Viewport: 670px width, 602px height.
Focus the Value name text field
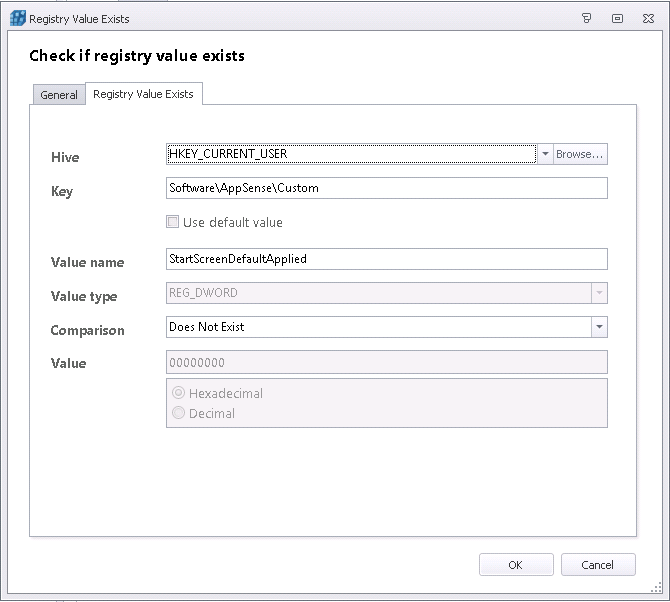click(386, 259)
